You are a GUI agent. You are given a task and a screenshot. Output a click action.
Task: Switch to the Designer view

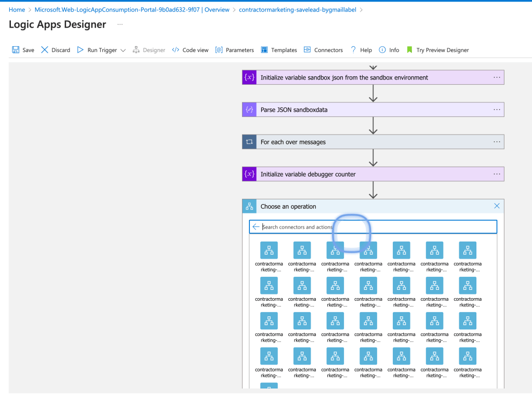149,50
